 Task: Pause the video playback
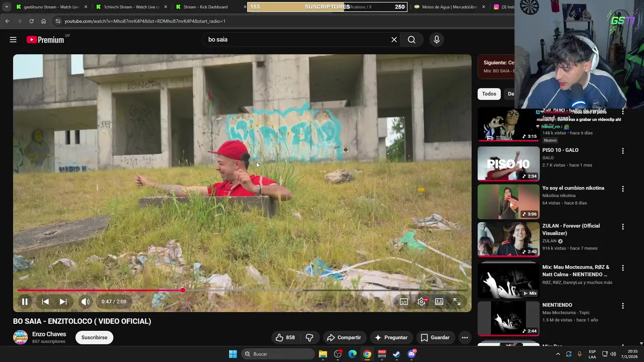pyautogui.click(x=25, y=302)
